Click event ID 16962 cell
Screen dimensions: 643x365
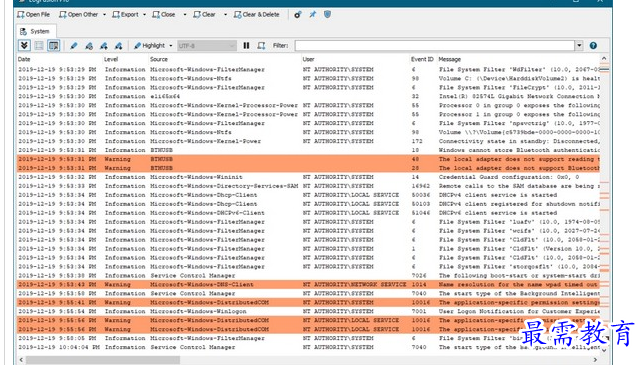[x=421, y=186]
